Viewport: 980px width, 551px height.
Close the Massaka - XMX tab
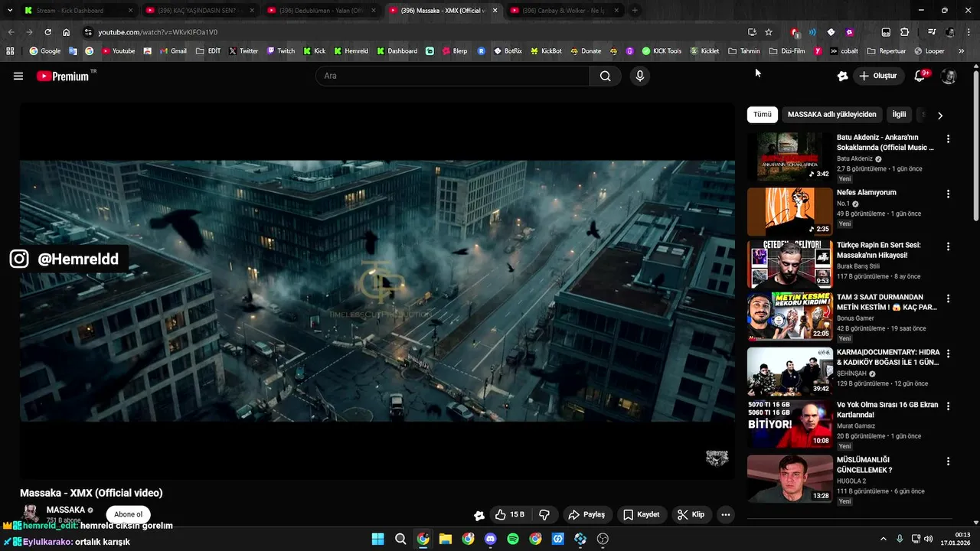pyautogui.click(x=495, y=11)
